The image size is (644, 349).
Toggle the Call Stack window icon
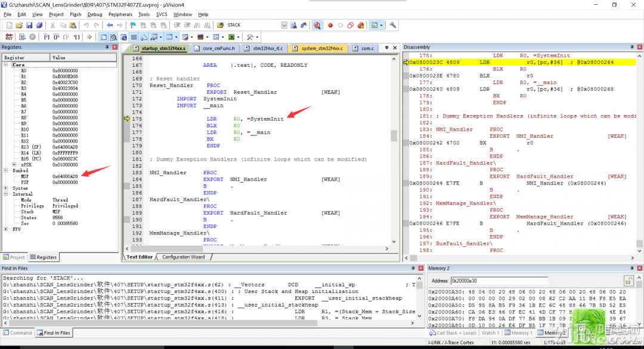pyautogui.click(x=144, y=37)
